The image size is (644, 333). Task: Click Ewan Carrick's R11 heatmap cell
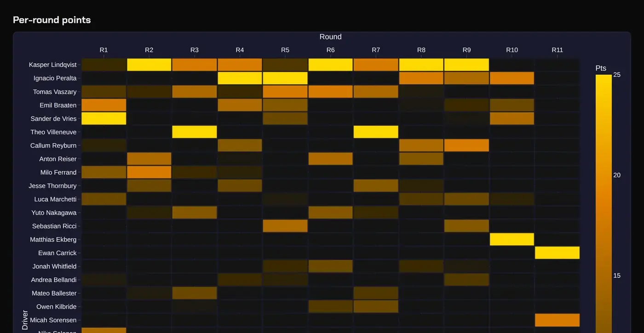click(557, 253)
